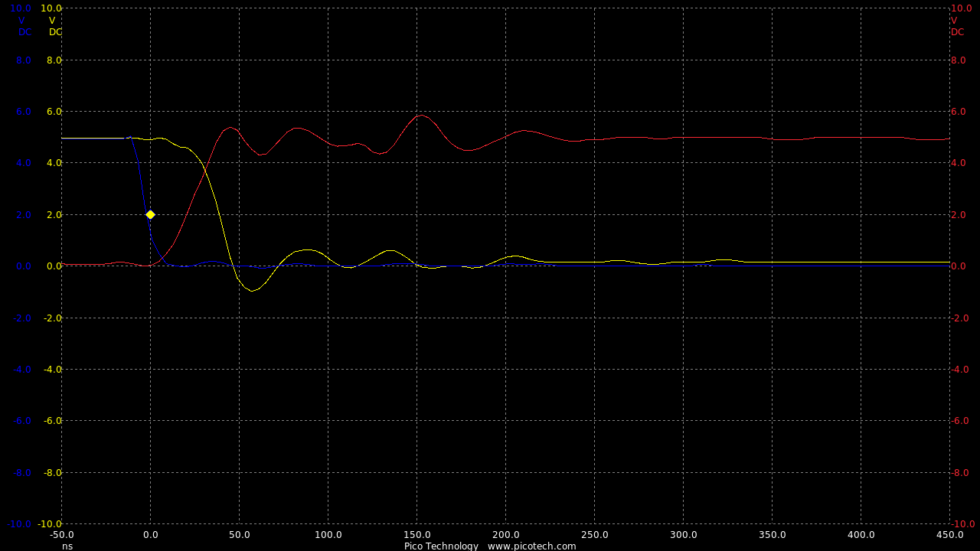Select the yellow channel DC coupling label
The height and width of the screenshot is (551, 980).
pos(55,32)
